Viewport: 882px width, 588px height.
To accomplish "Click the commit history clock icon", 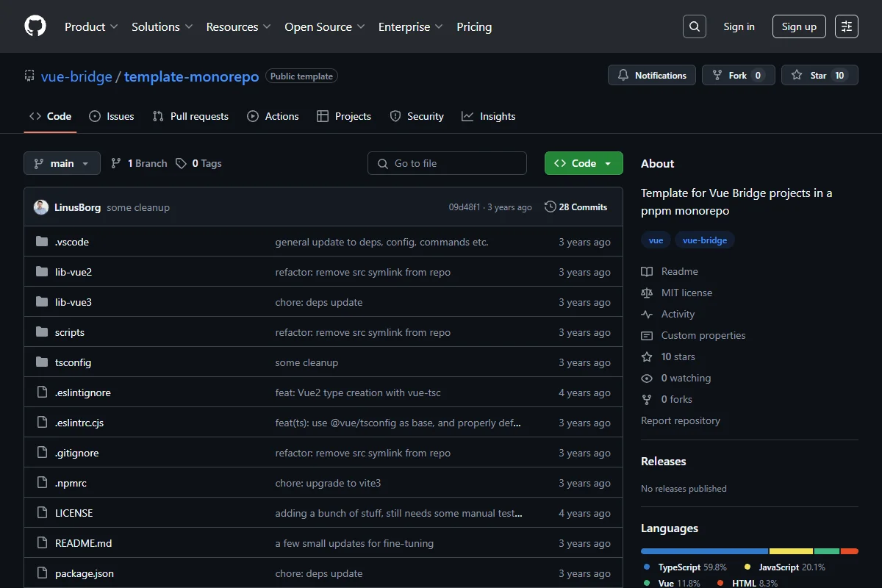I will click(x=550, y=207).
